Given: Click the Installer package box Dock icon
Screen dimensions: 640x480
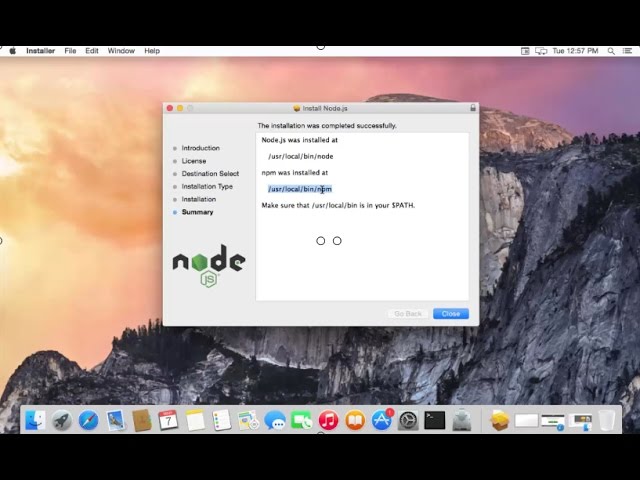Looking at the screenshot, I should [500, 420].
